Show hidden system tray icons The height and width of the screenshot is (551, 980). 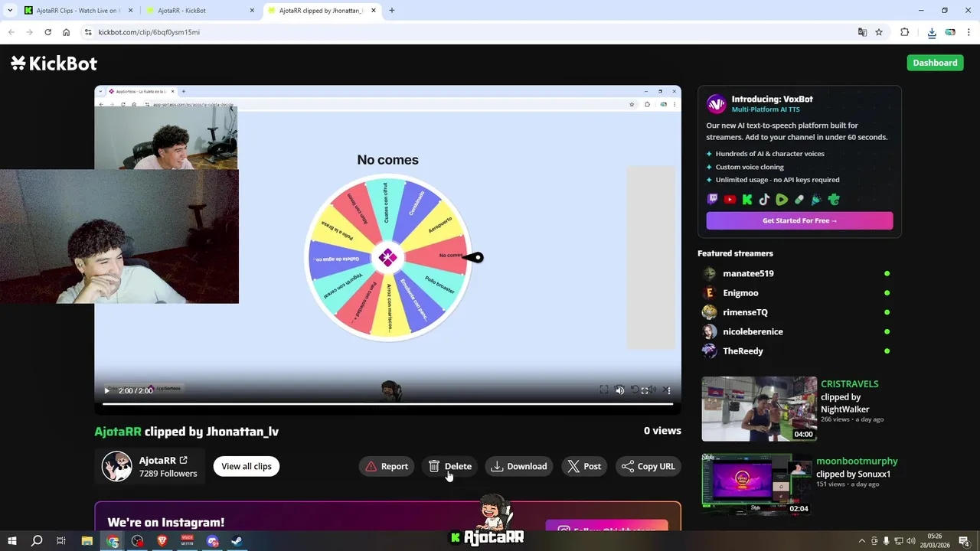pos(861,541)
